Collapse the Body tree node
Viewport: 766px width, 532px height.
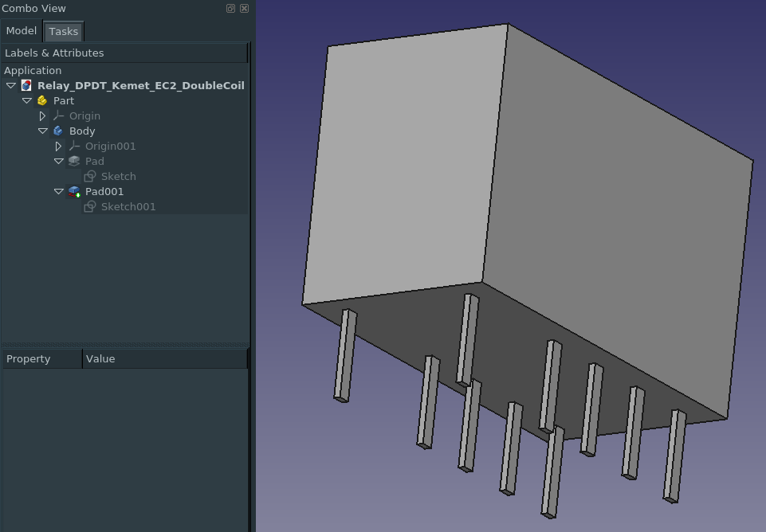[x=43, y=131]
